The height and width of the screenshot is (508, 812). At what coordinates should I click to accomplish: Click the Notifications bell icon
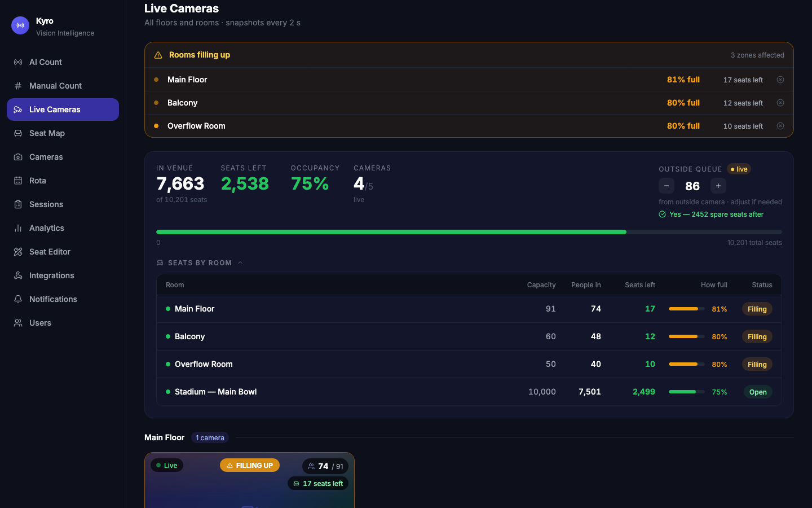18,299
